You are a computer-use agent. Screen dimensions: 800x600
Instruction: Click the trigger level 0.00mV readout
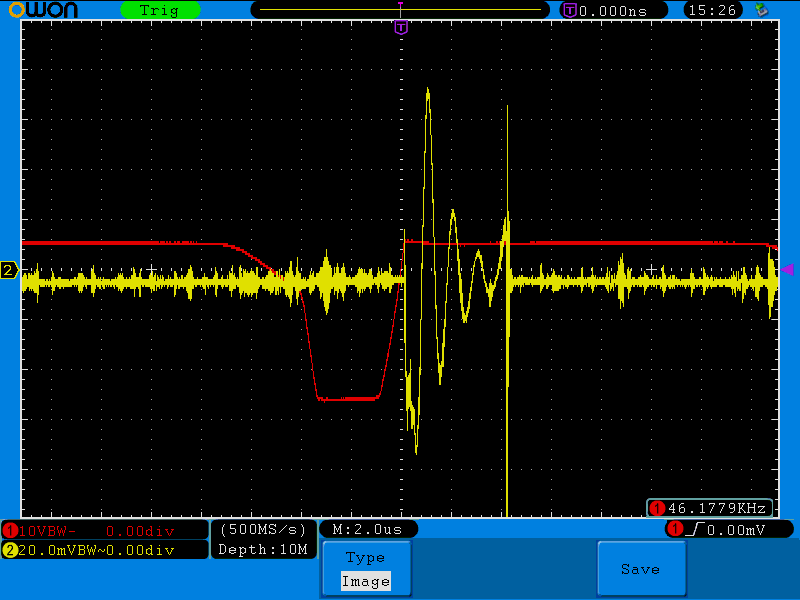pos(736,530)
